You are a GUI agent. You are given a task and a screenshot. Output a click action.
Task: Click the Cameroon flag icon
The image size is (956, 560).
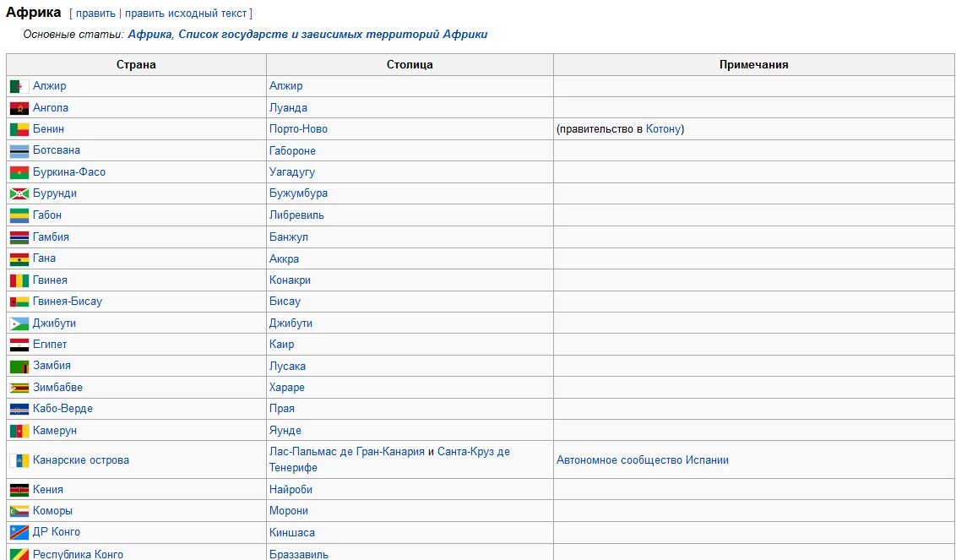click(x=19, y=432)
